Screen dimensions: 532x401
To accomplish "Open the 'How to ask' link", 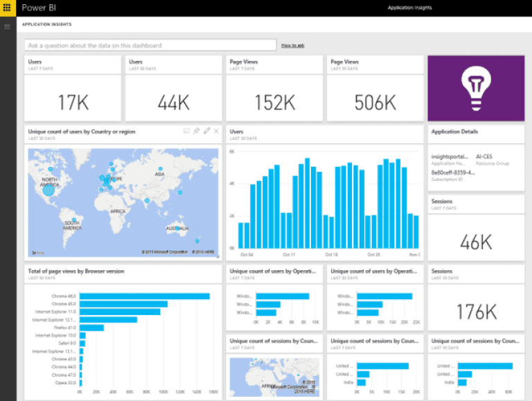I will (x=292, y=46).
